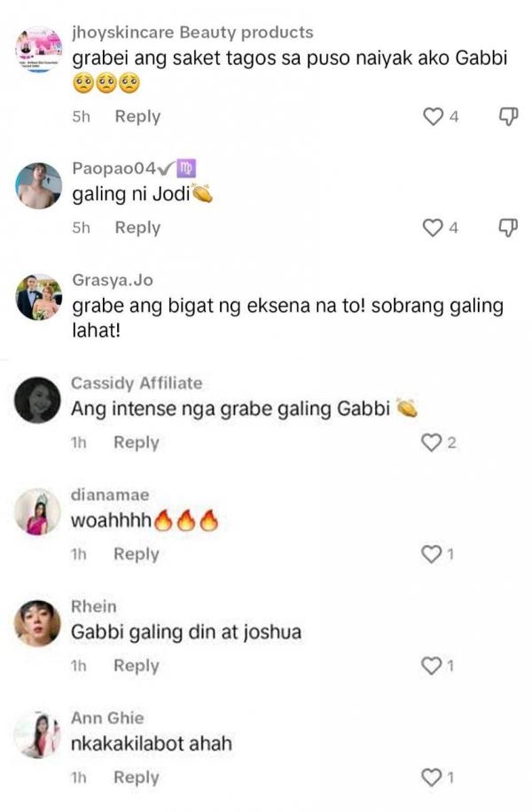
Task: Like Ann Ghie's nkakakilabot comment
Action: pos(431,777)
